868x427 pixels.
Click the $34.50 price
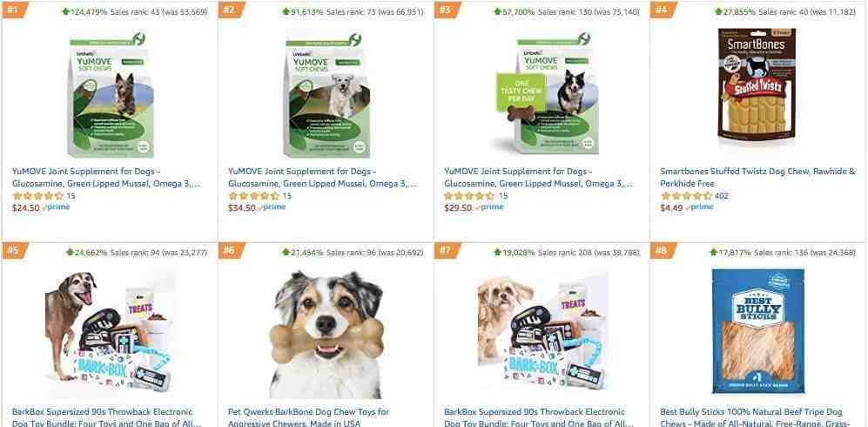point(242,207)
